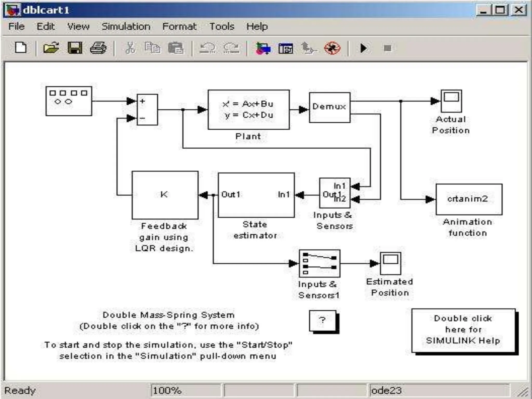
Task: Open the Simulation menu
Action: 126,26
